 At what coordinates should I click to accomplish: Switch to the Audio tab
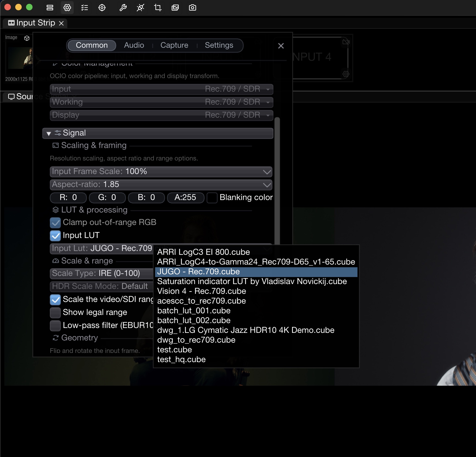pyautogui.click(x=134, y=45)
